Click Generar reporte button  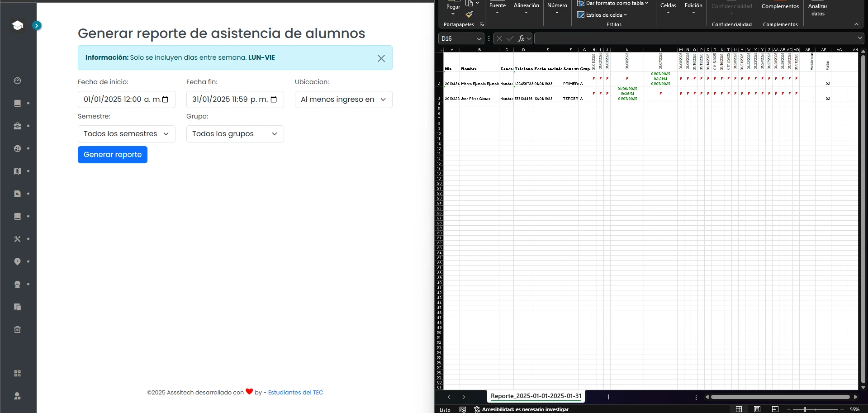[113, 155]
